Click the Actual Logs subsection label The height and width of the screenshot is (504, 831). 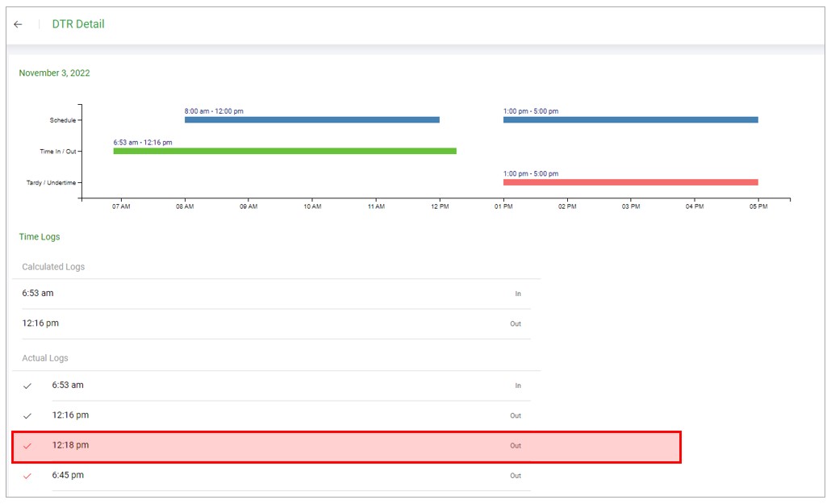click(45, 358)
